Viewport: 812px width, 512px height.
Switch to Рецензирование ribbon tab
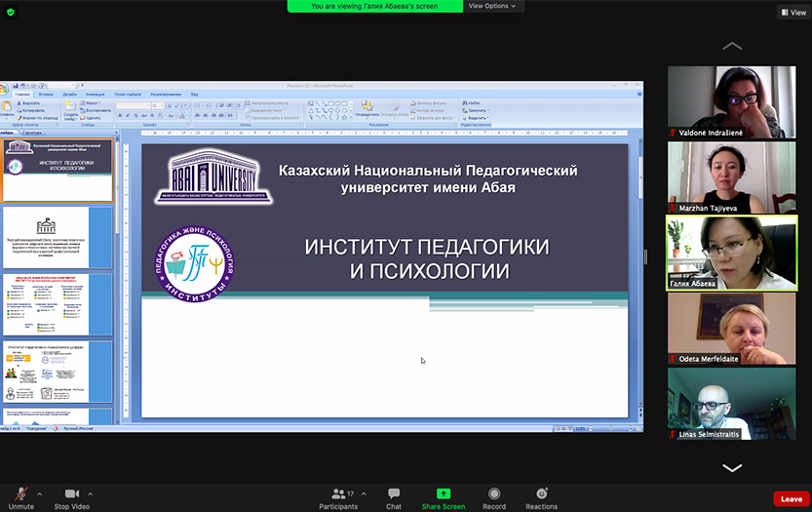click(166, 95)
